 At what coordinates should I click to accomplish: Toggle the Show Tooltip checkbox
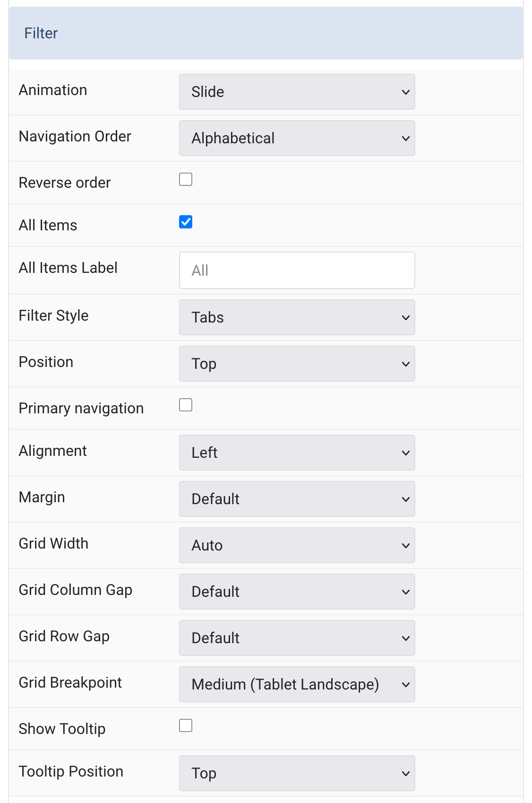(186, 725)
